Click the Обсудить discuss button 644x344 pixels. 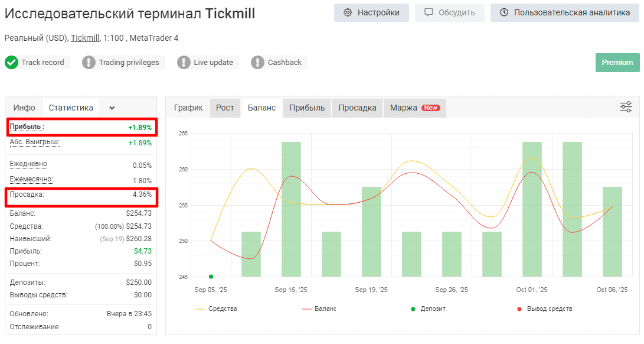pyautogui.click(x=449, y=13)
